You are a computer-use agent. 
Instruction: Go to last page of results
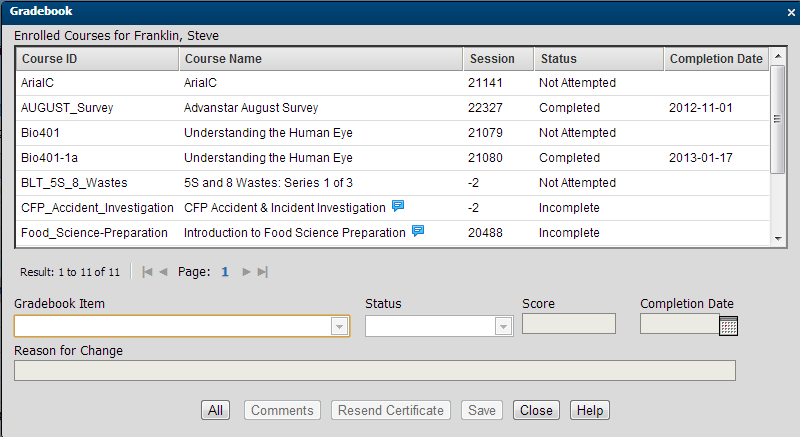262,271
